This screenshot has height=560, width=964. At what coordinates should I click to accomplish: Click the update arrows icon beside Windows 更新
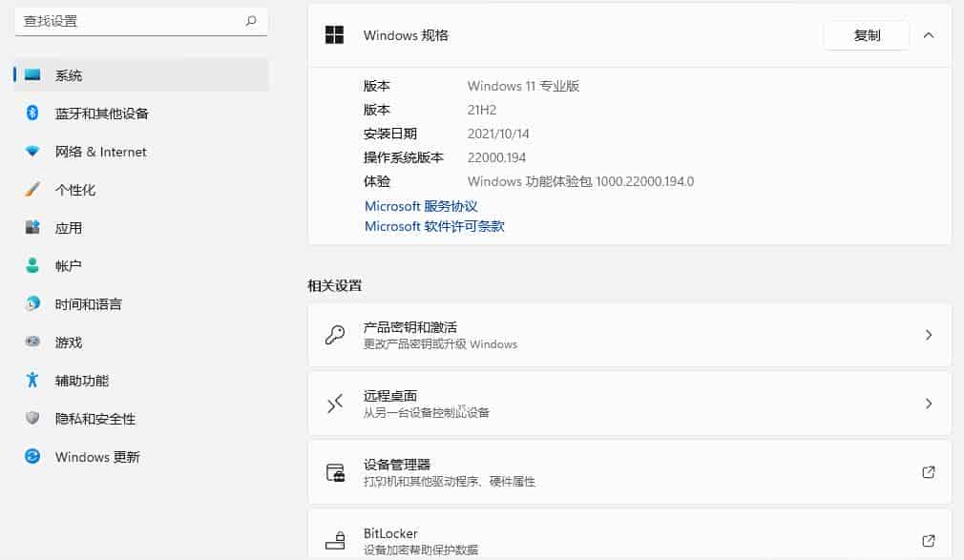[32, 456]
